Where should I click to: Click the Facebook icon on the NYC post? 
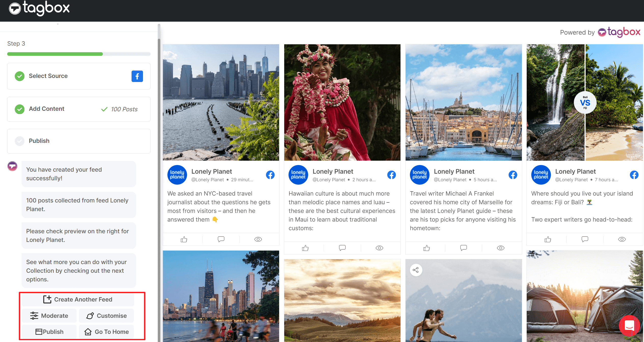270,175
